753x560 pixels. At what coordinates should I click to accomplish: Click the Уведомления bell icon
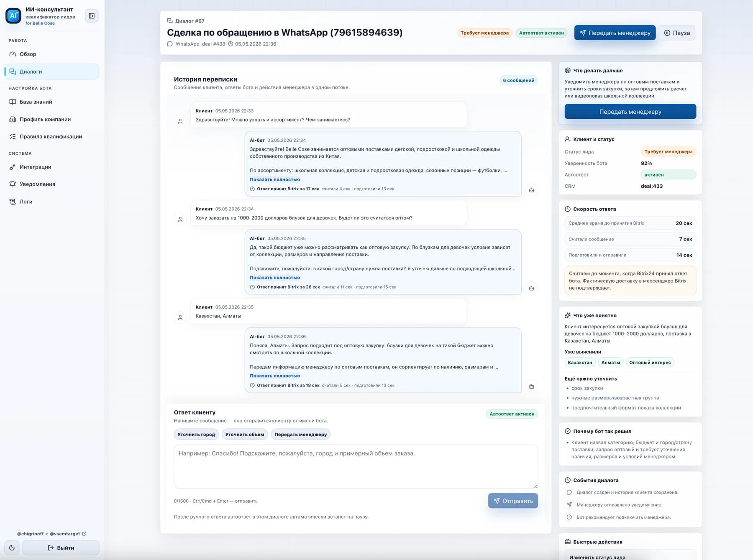[x=13, y=184]
